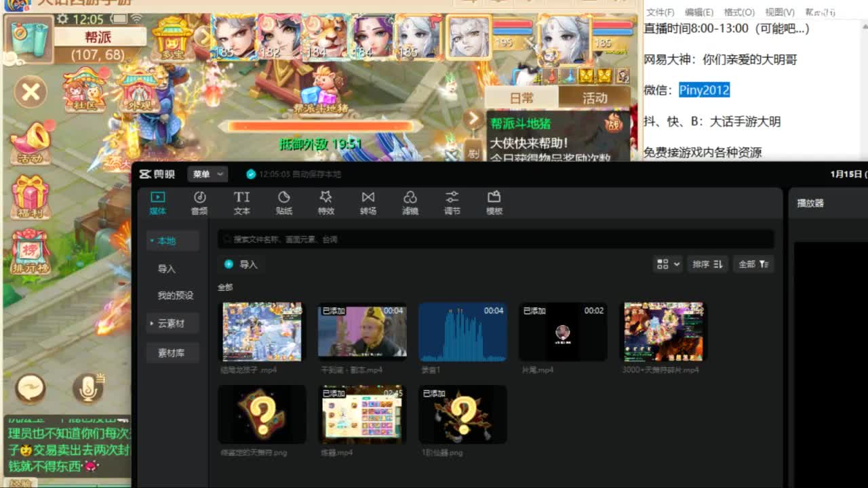Viewport: 868px width, 488px height.
Task: Select the purple-haired level 184 portrait
Action: click(x=372, y=37)
